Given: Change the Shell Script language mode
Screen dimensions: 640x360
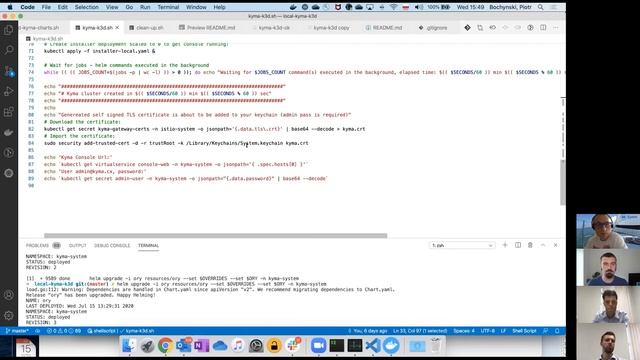Looking at the screenshot, I should [x=524, y=331].
